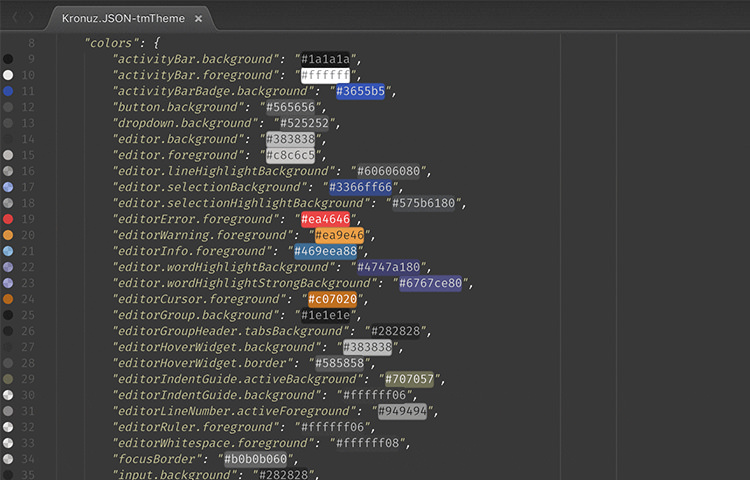Click the #707057 color value

(409, 379)
